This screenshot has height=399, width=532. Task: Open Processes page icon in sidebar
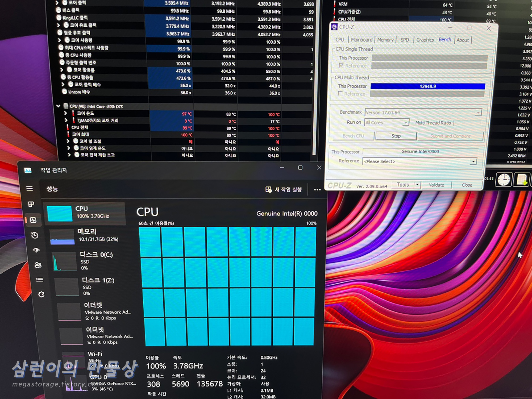[x=31, y=204]
